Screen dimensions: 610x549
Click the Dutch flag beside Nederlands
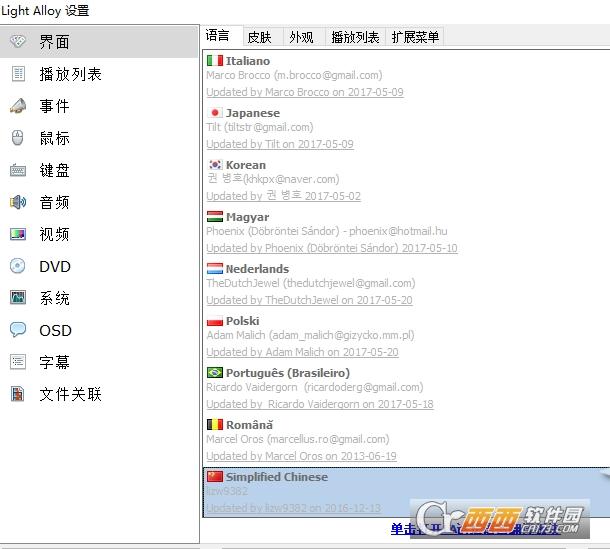point(215,268)
